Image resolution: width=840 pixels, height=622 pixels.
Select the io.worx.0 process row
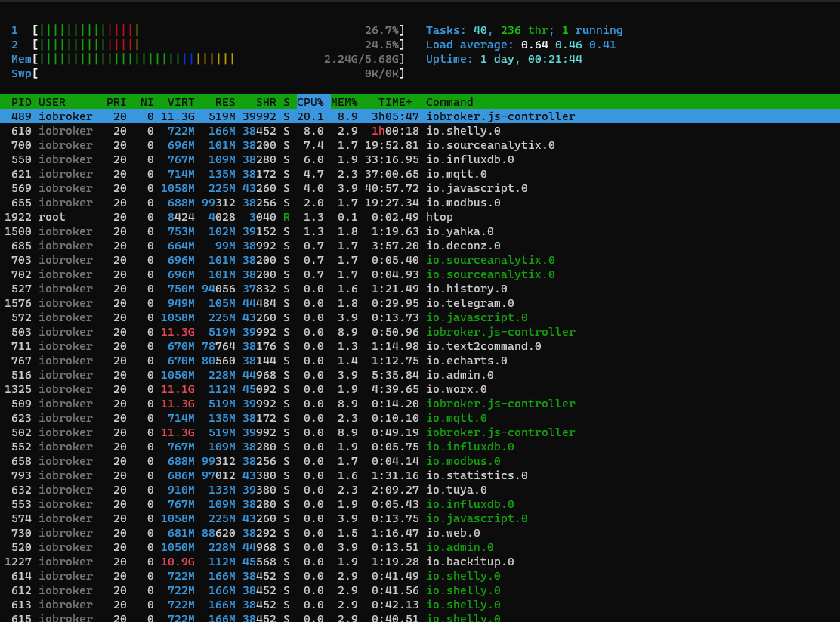(420, 389)
